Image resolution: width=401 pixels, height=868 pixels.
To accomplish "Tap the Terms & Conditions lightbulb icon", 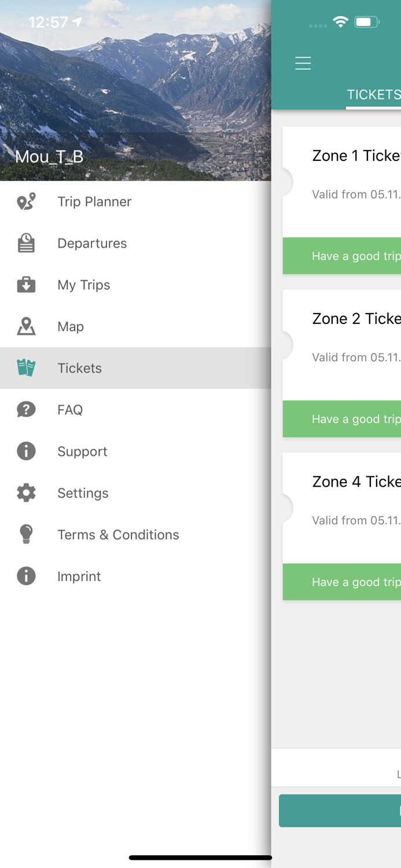I will [26, 535].
